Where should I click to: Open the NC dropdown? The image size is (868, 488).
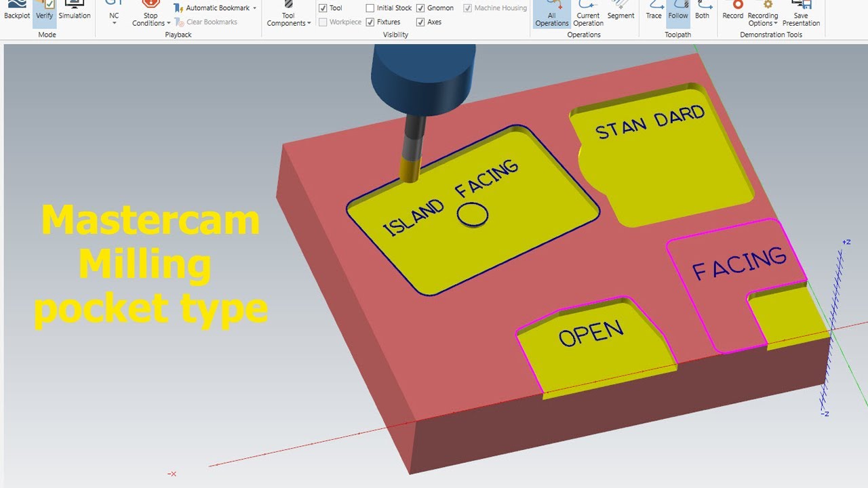tap(114, 14)
